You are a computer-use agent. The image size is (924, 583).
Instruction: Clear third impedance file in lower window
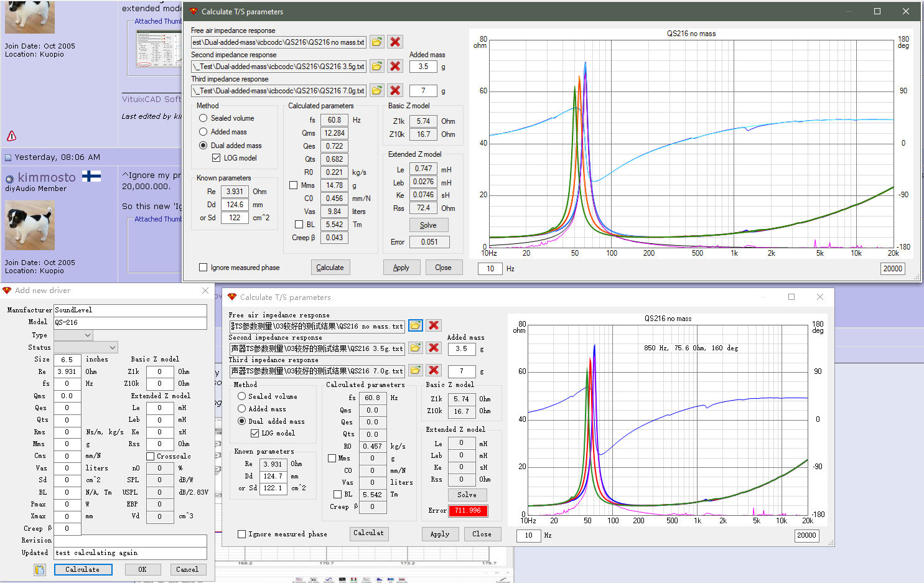click(434, 370)
